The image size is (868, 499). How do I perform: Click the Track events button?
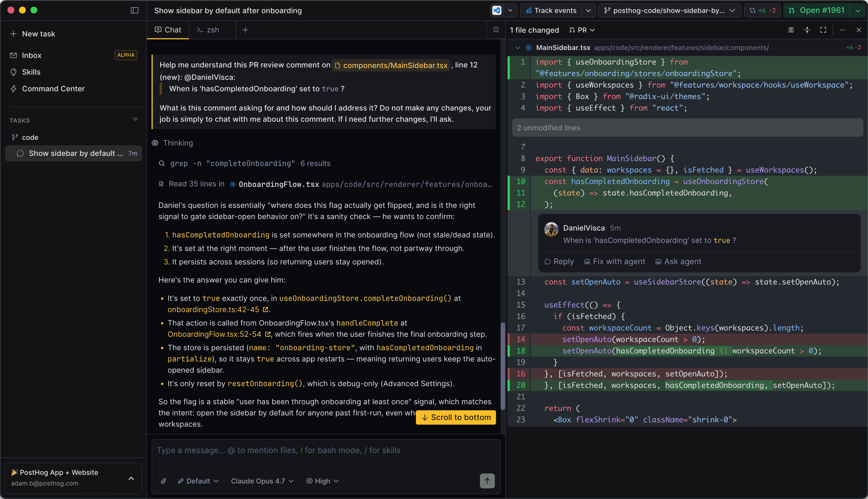point(551,10)
